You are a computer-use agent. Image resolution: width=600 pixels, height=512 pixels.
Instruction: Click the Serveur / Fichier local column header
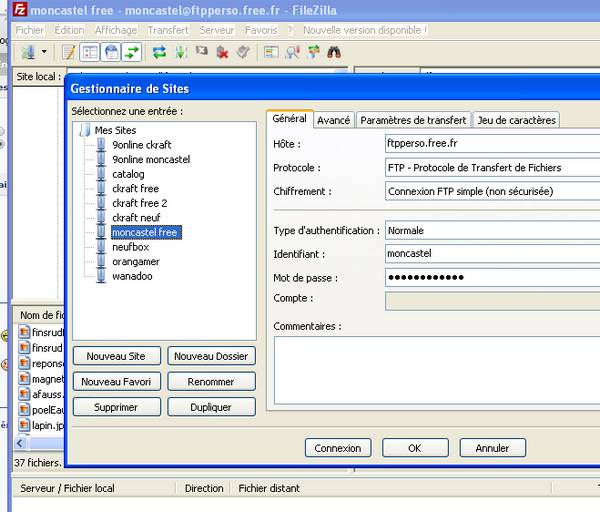94,488
